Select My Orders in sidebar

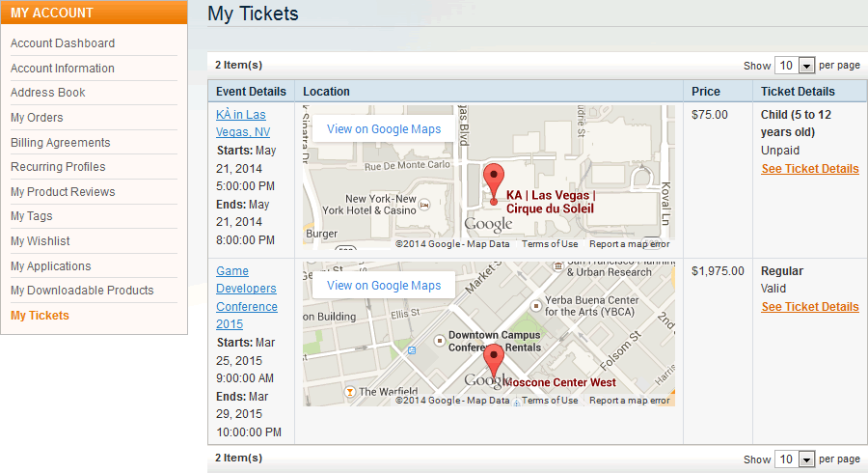point(37,118)
